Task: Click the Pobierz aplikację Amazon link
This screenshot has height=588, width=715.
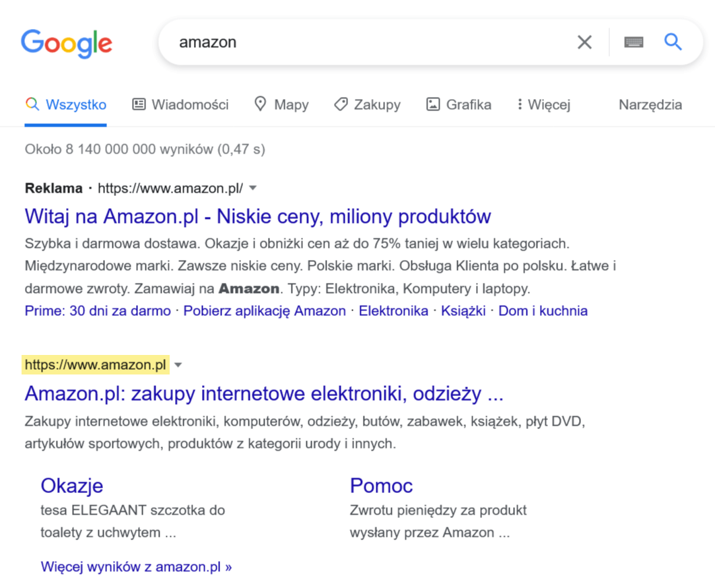Action: click(265, 311)
